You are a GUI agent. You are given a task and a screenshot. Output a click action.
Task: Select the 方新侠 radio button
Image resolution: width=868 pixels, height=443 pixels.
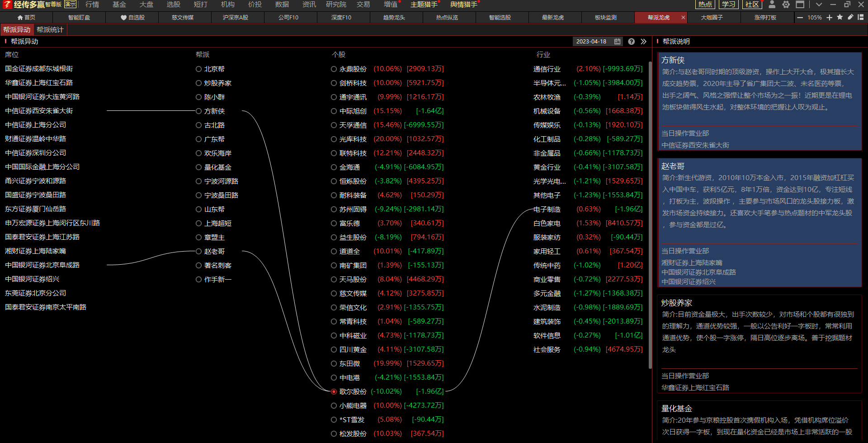(198, 111)
